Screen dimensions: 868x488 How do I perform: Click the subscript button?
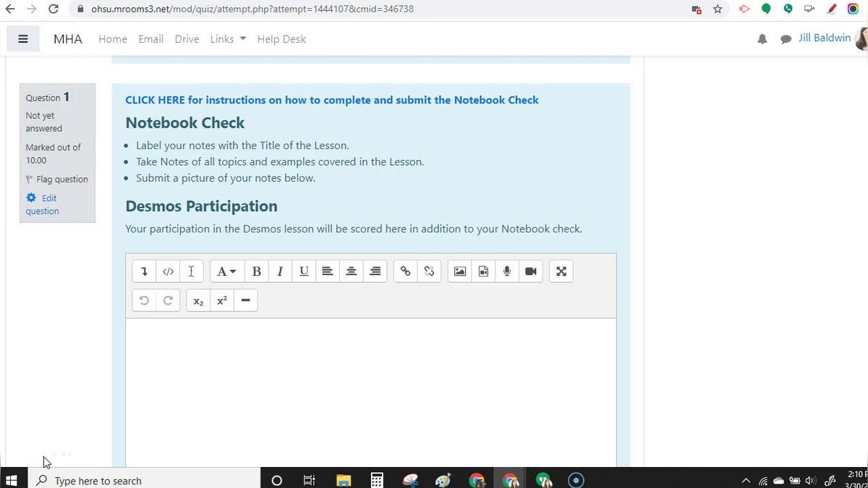198,301
